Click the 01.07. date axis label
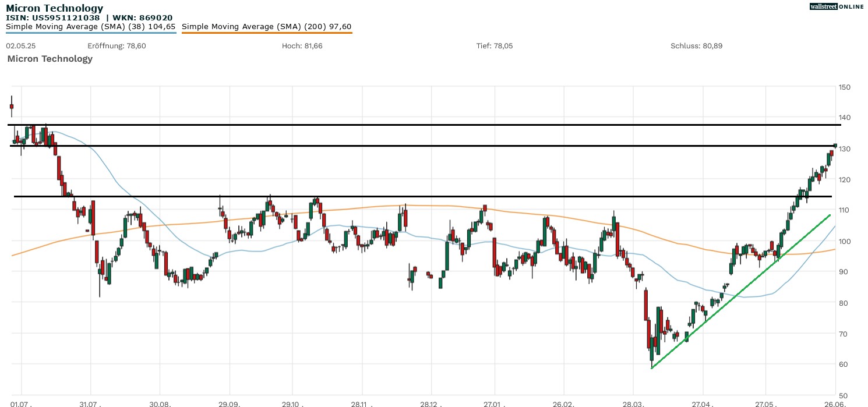This screenshot has height=407, width=868. (22, 403)
